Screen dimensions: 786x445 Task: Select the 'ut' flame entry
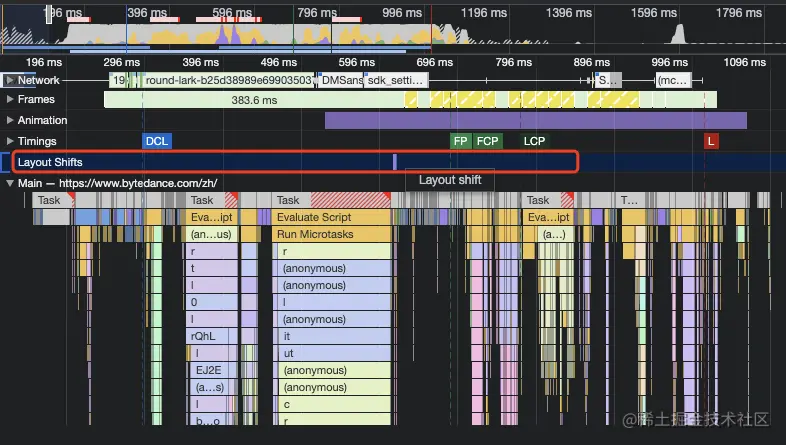tap(334, 353)
